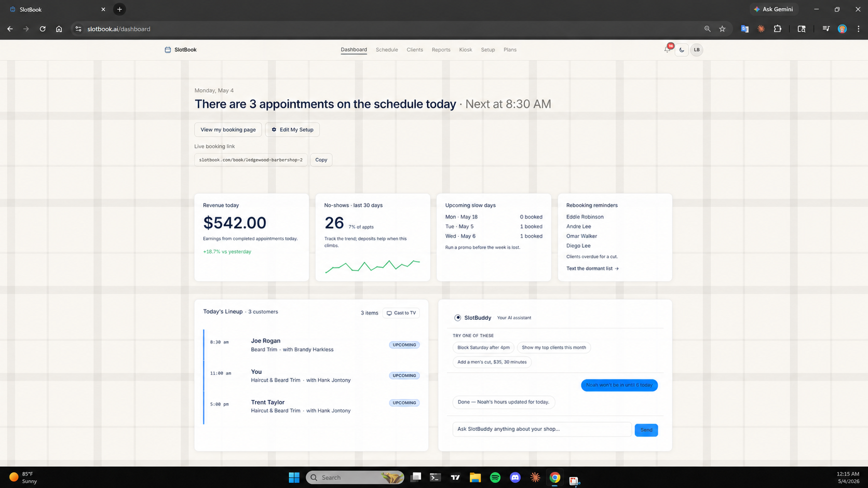Click the SlotBook logo icon
The width and height of the screenshot is (868, 488).
(168, 50)
